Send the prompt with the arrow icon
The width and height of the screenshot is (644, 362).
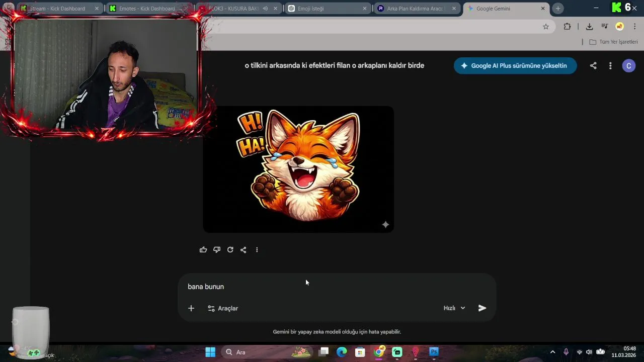point(482,308)
